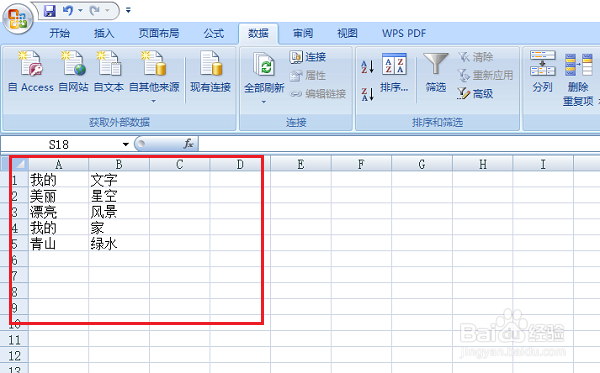Open the 审阅 tab

303,34
